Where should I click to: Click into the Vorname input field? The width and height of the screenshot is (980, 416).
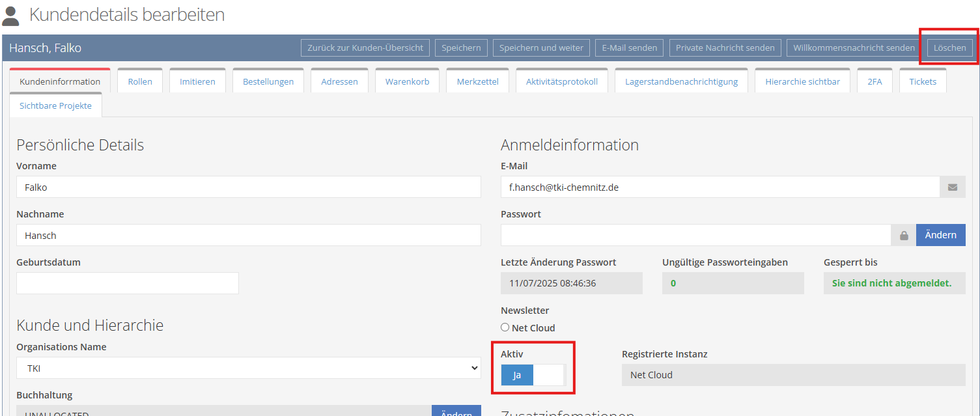point(248,187)
